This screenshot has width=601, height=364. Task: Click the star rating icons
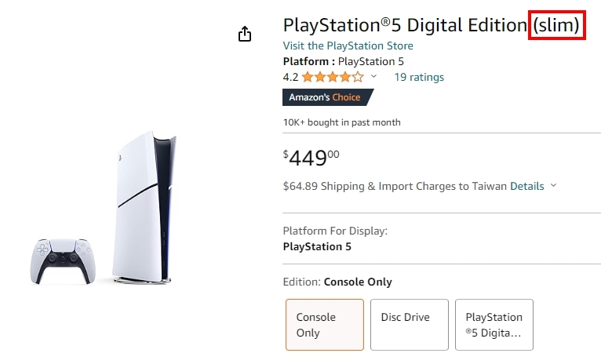(333, 77)
